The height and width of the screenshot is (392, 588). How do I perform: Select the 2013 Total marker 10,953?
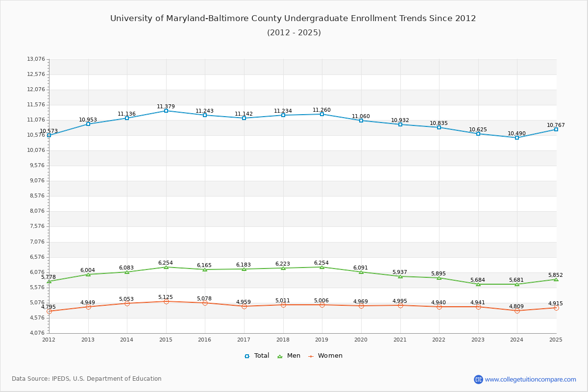click(88, 124)
